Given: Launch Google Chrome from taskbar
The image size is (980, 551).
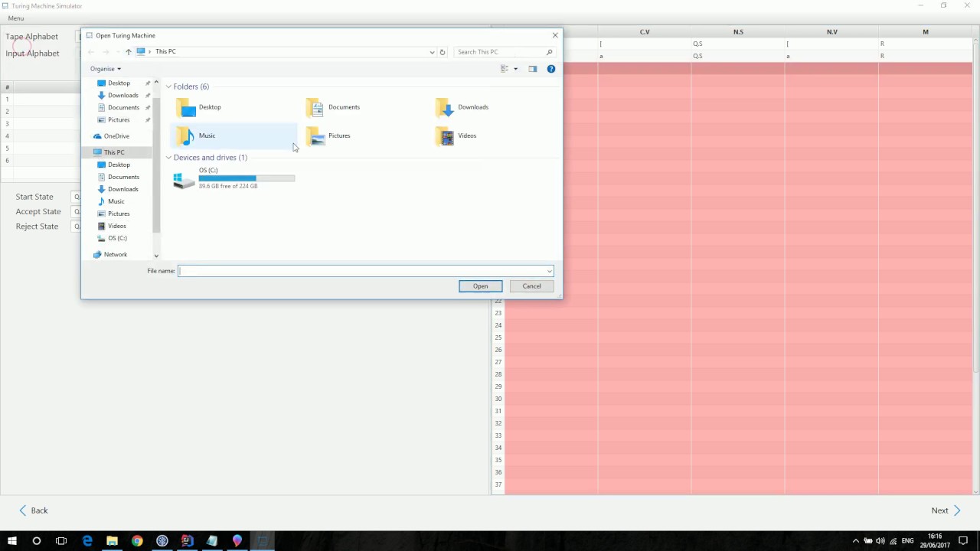Looking at the screenshot, I should point(137,541).
